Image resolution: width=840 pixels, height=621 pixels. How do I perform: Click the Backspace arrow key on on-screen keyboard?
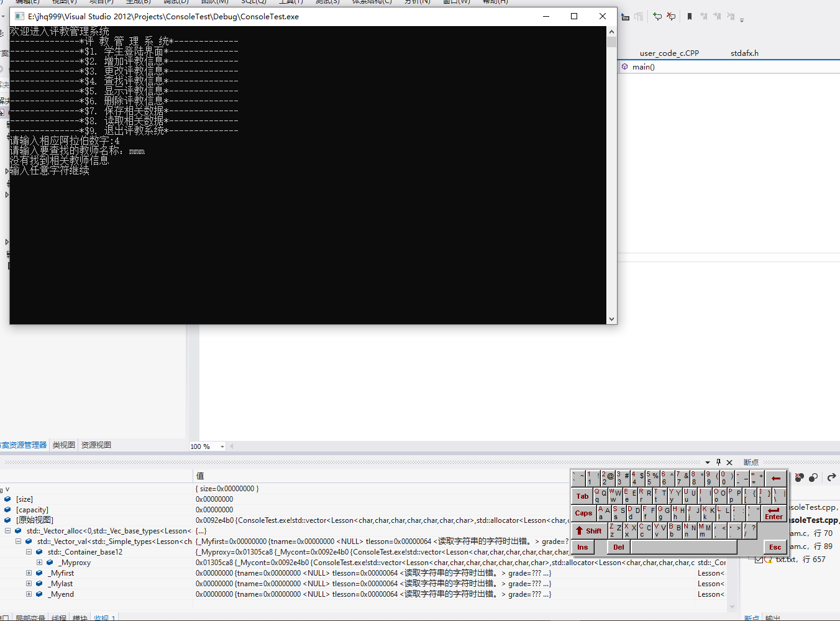point(776,478)
